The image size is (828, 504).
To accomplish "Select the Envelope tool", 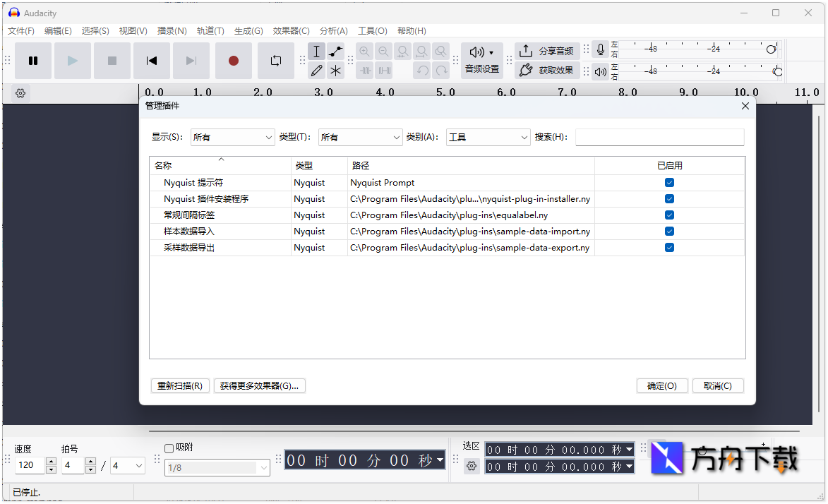I will [x=335, y=52].
